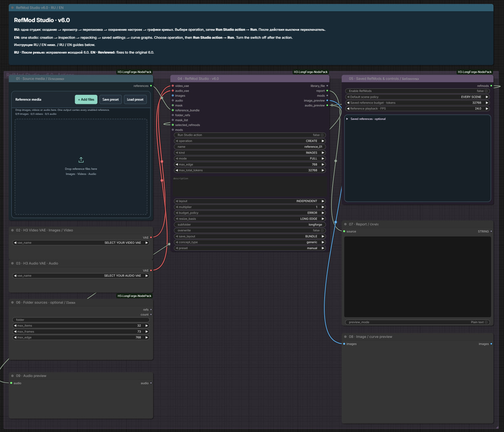Click the subfolder field containing longforge
The width and height of the screenshot is (504, 432).
point(250,225)
